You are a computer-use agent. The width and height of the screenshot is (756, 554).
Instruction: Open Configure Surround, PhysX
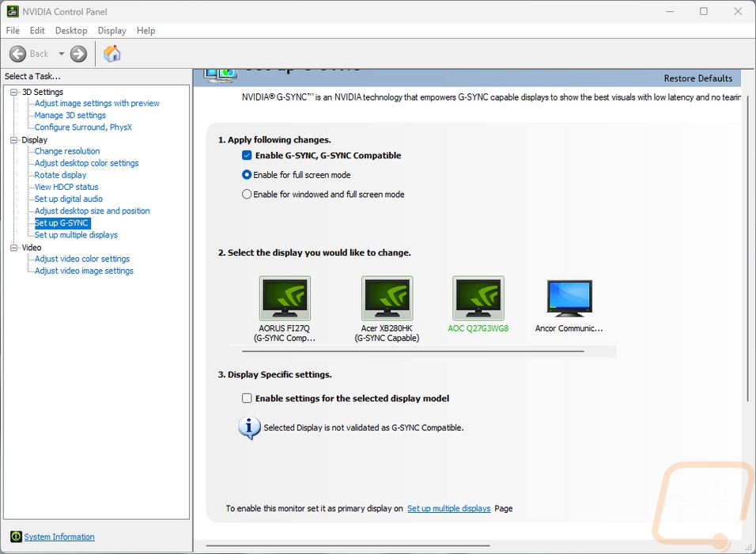point(83,127)
